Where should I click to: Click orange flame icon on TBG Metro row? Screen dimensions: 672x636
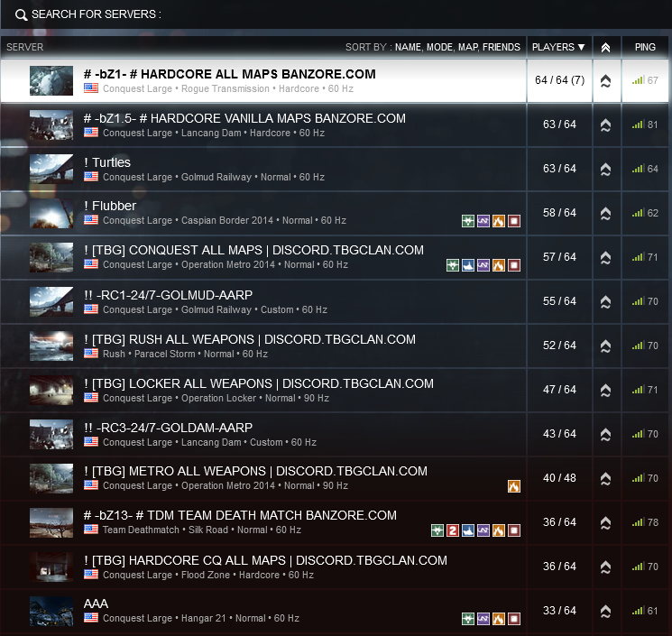pos(514,486)
